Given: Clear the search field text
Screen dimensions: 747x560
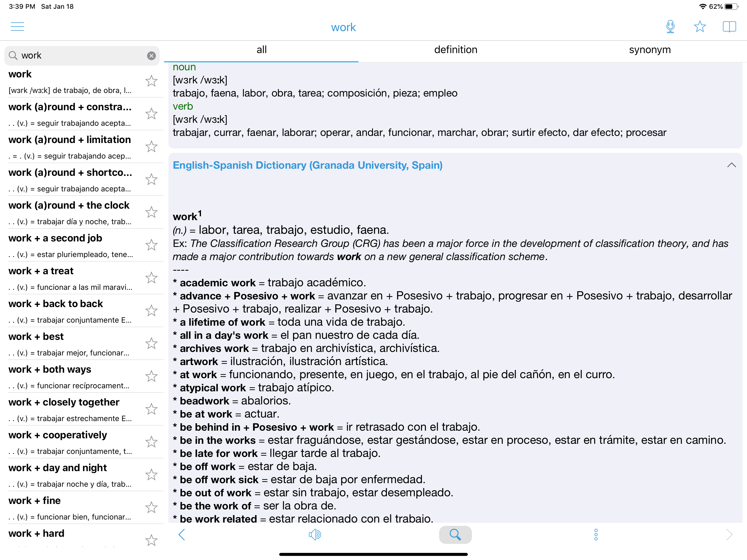Looking at the screenshot, I should coord(151,56).
